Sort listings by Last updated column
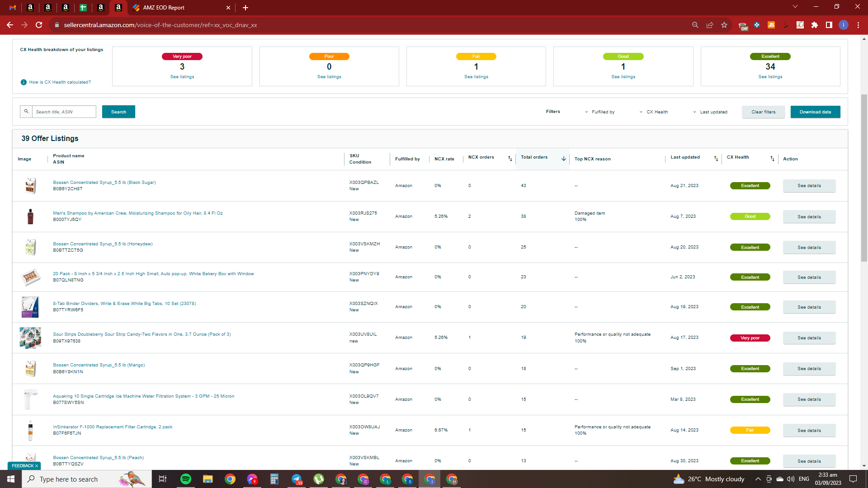868x488 pixels. (x=716, y=159)
